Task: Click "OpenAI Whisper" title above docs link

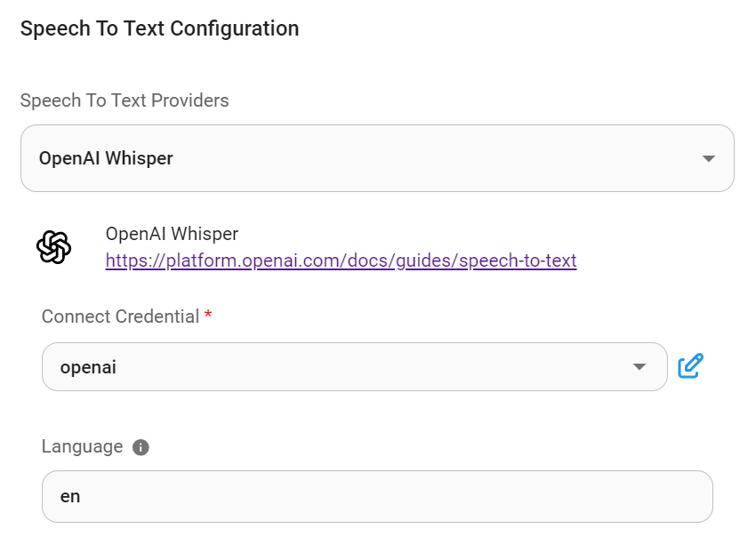Action: tap(172, 234)
